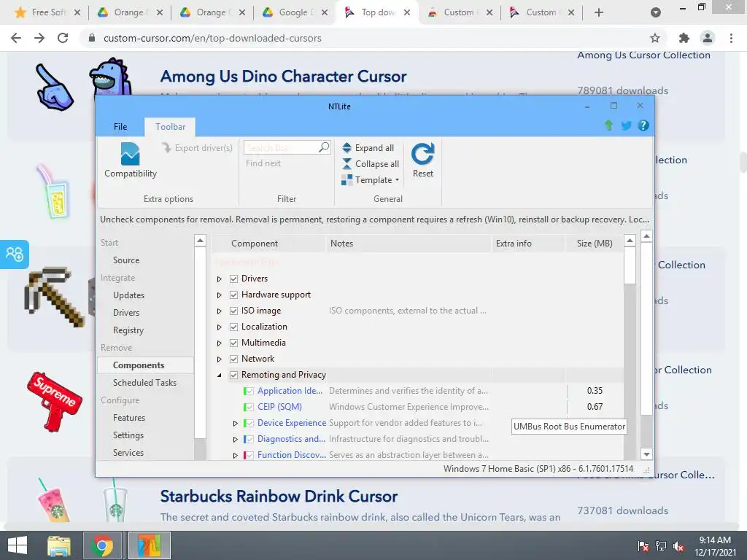The image size is (747, 560).
Task: Click the Collapse all icon
Action: (347, 164)
